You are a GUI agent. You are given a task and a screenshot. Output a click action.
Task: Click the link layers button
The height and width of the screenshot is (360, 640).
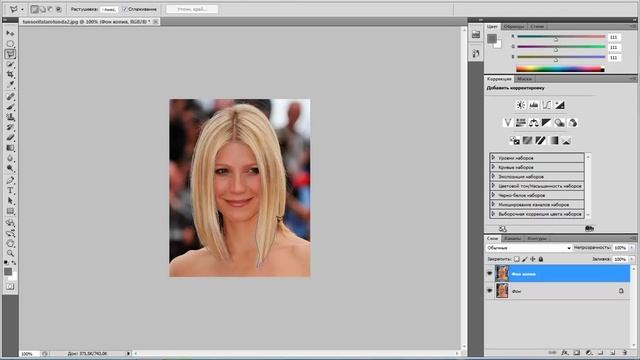pos(552,353)
